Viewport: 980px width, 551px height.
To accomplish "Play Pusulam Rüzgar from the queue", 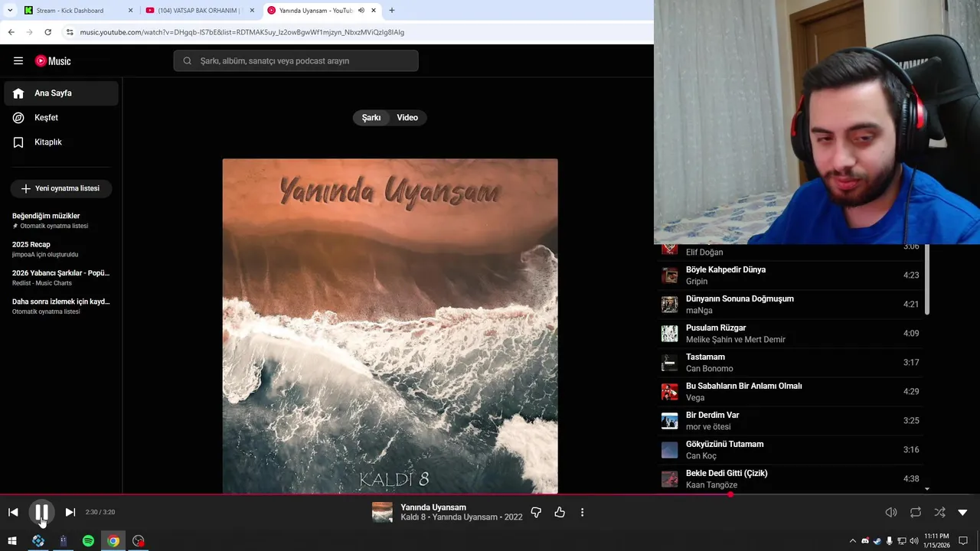I will click(x=790, y=334).
